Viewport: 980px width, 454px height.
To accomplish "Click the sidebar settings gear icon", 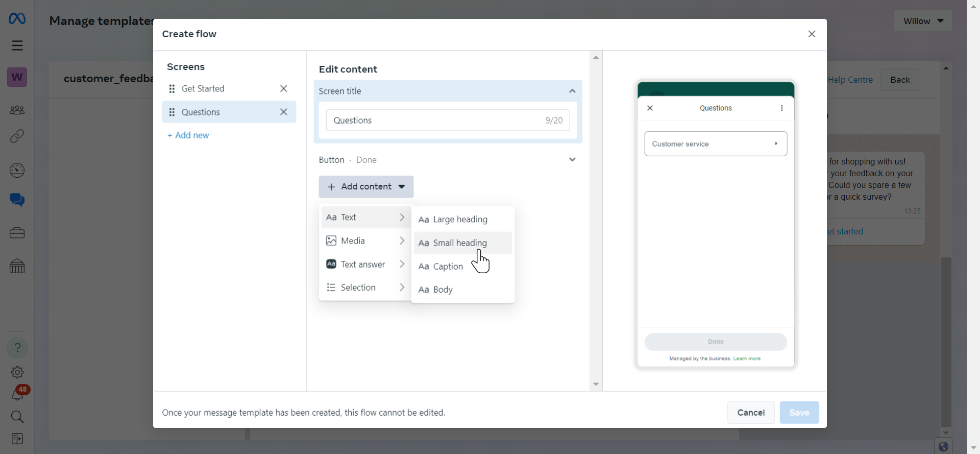I will (x=17, y=372).
